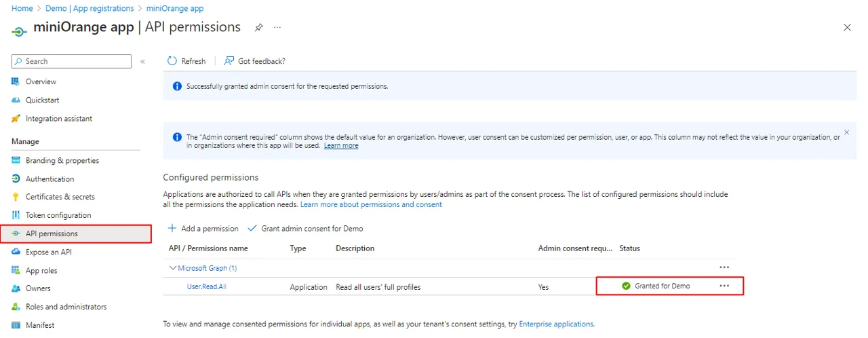Click the miniOrange app breadcrumb
868x338 pixels.
click(x=175, y=8)
